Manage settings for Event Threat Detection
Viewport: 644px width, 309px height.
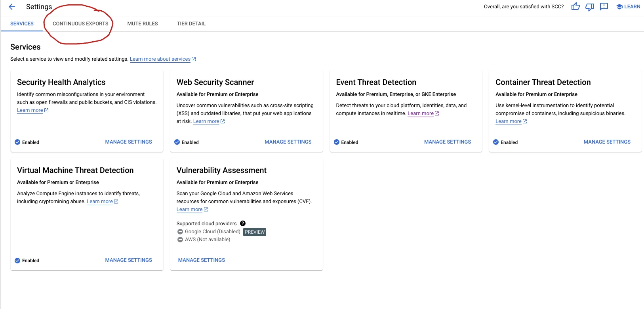(x=448, y=142)
